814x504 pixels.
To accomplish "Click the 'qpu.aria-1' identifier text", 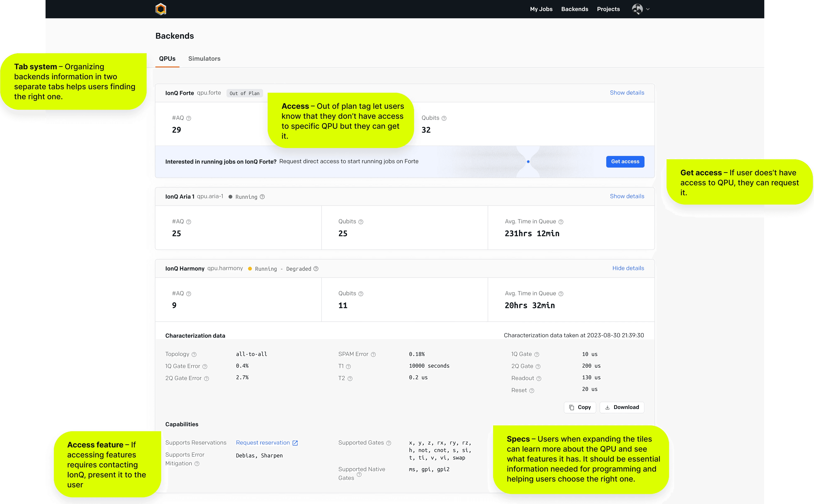I will (210, 196).
